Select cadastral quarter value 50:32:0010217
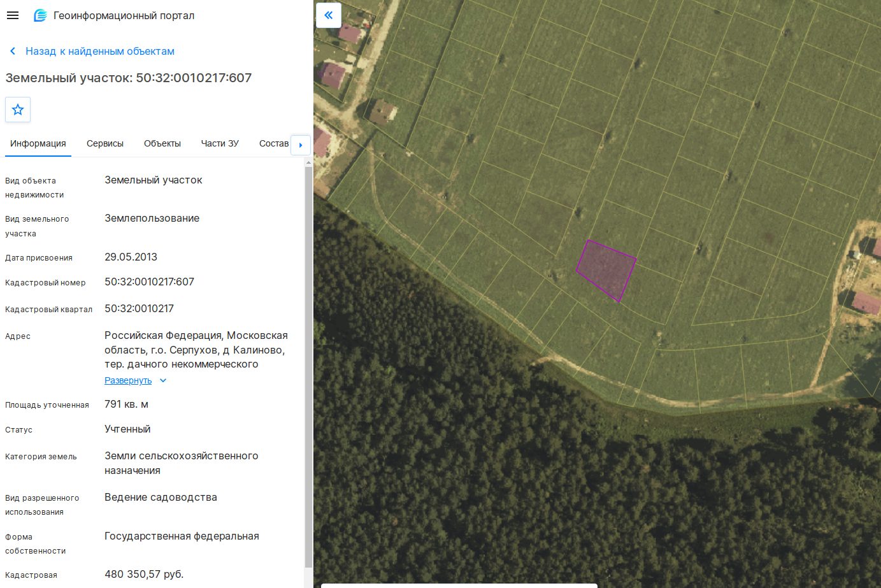881x588 pixels. pos(139,308)
